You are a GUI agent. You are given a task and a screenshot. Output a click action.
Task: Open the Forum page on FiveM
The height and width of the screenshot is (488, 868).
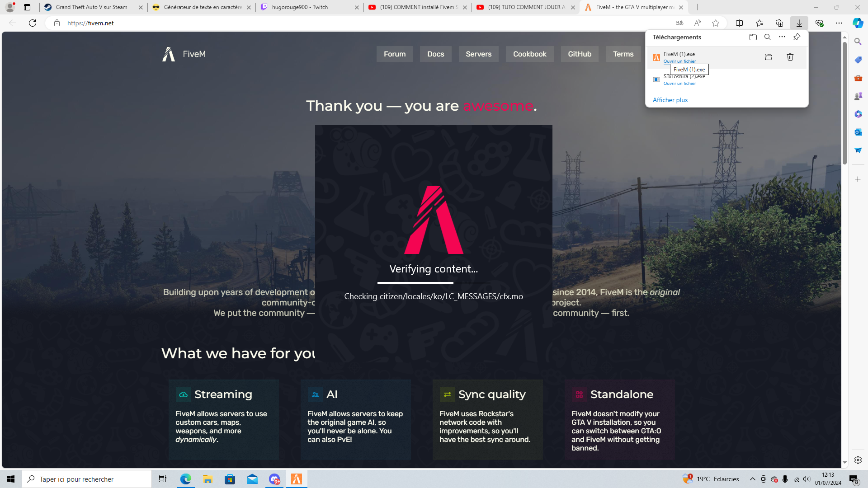click(x=395, y=54)
